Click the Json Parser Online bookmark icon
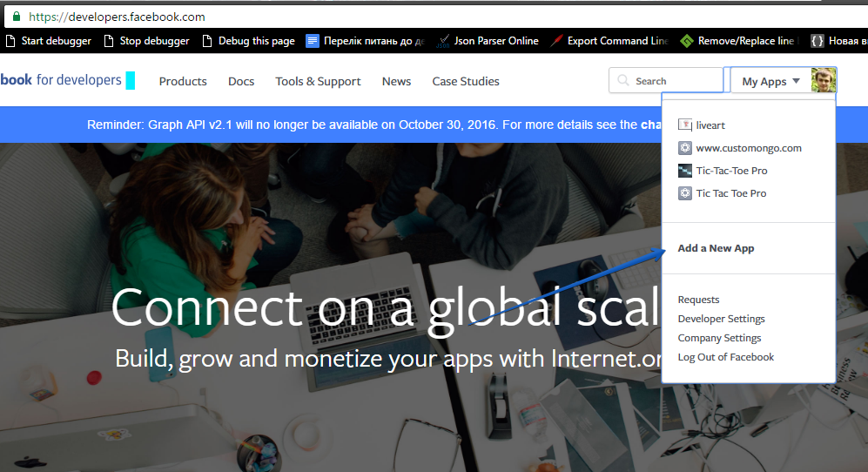 pos(443,41)
